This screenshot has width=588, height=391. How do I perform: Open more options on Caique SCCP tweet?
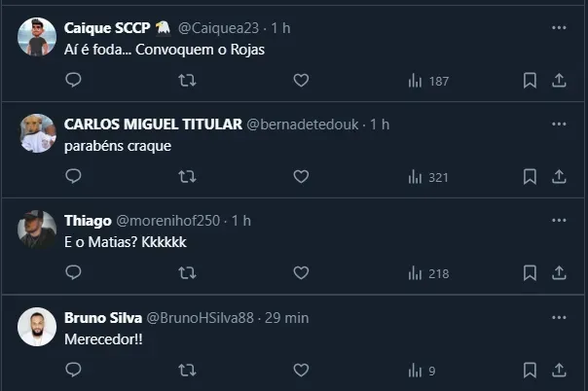[x=559, y=26]
